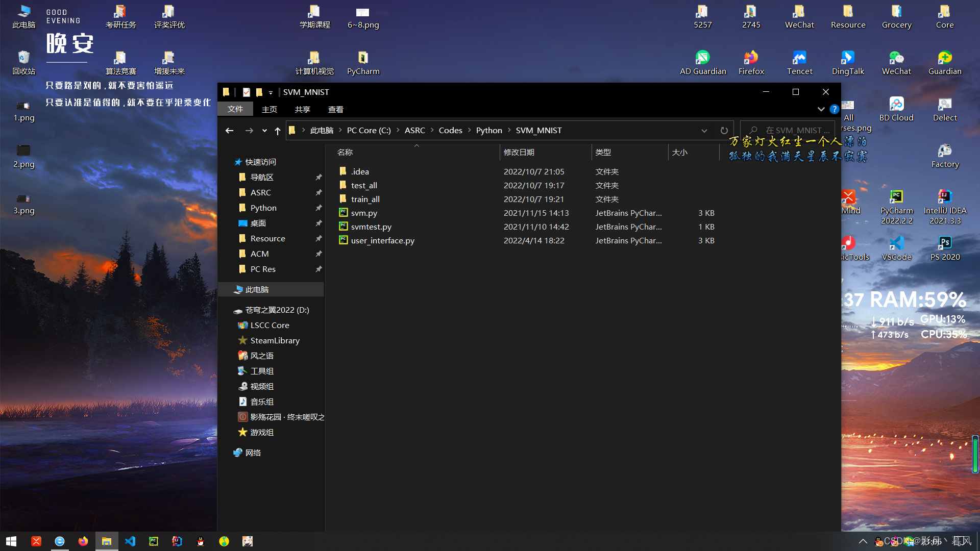Image resolution: width=980 pixels, height=551 pixels.
Task: Select the train_all folder icon
Action: (x=344, y=199)
